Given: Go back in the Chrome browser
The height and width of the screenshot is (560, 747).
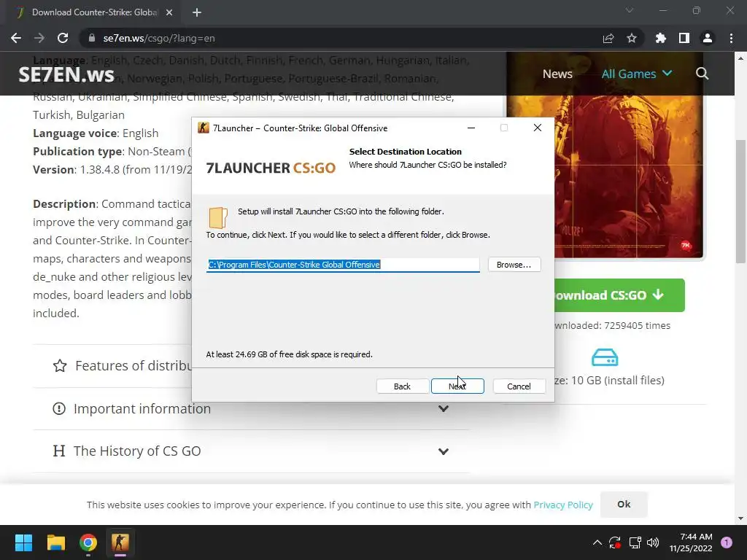Looking at the screenshot, I should tap(16, 38).
